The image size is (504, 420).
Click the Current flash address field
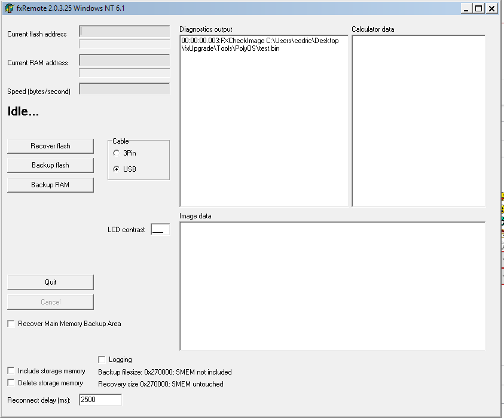pyautogui.click(x=124, y=31)
